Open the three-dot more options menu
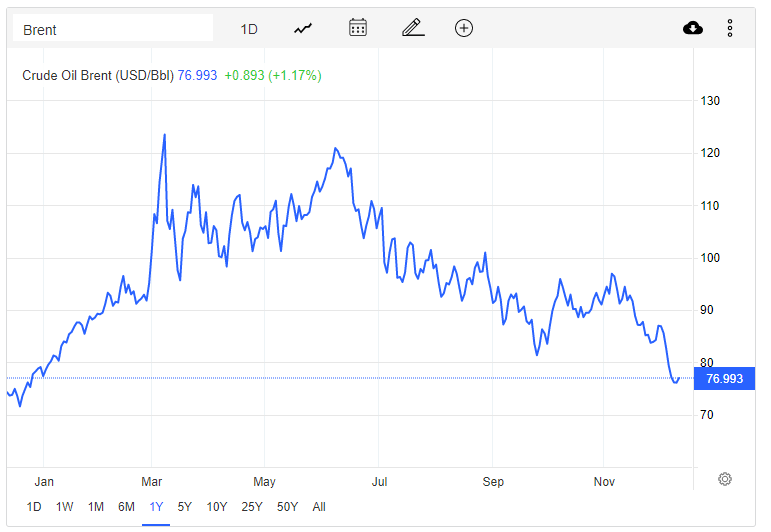This screenshot has height=532, width=771. pos(730,28)
